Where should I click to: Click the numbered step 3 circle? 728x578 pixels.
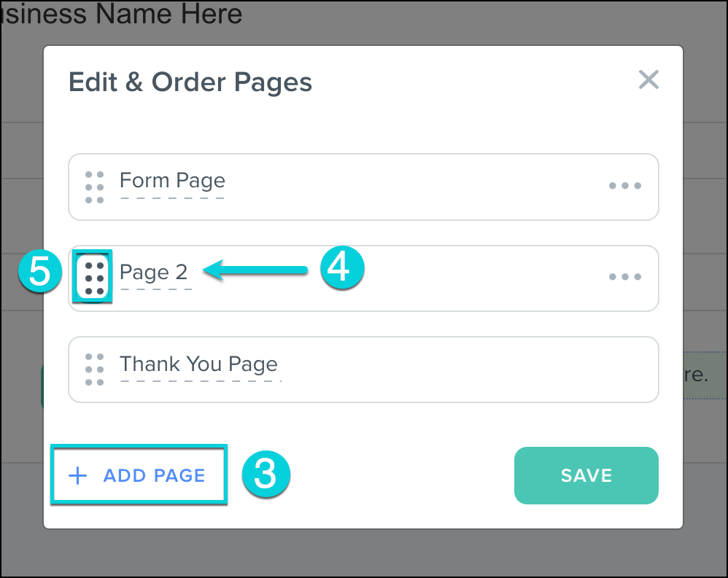[266, 475]
